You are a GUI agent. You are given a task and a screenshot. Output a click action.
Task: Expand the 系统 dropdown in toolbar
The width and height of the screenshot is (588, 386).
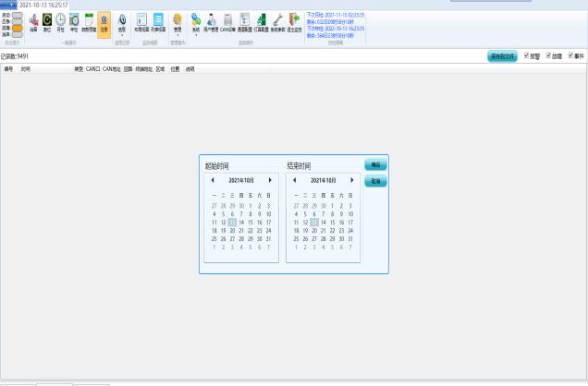tap(195, 22)
